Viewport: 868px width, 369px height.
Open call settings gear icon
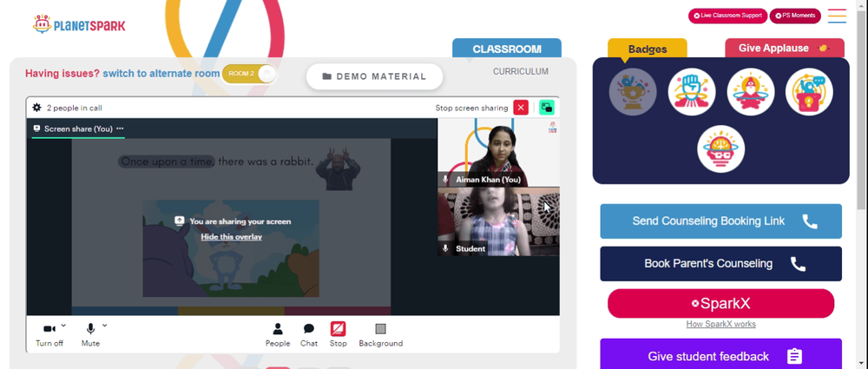tap(37, 108)
